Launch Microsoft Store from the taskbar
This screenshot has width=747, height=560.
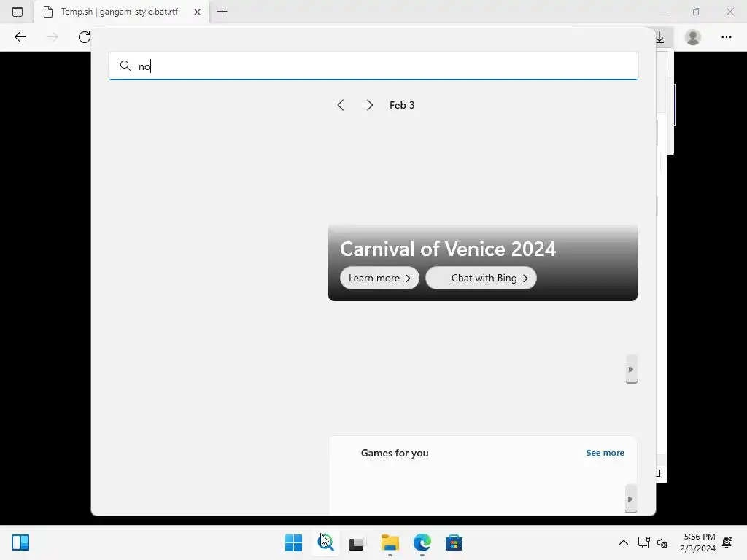pyautogui.click(x=454, y=542)
